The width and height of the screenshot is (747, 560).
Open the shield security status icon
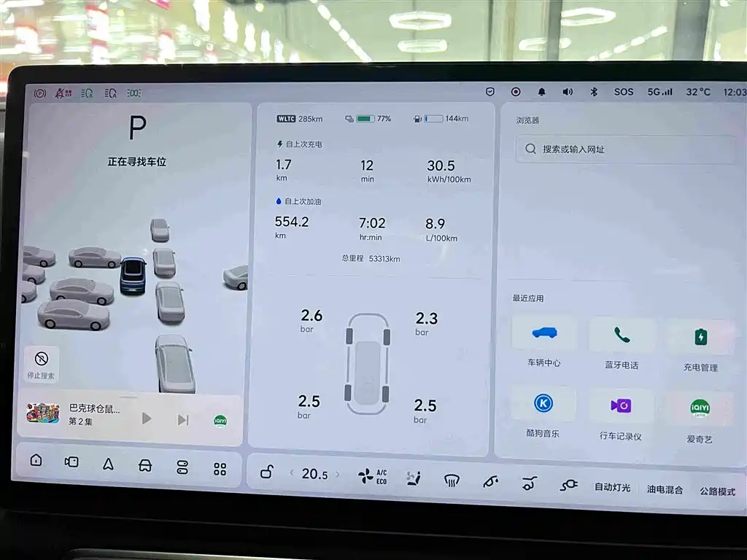489,91
